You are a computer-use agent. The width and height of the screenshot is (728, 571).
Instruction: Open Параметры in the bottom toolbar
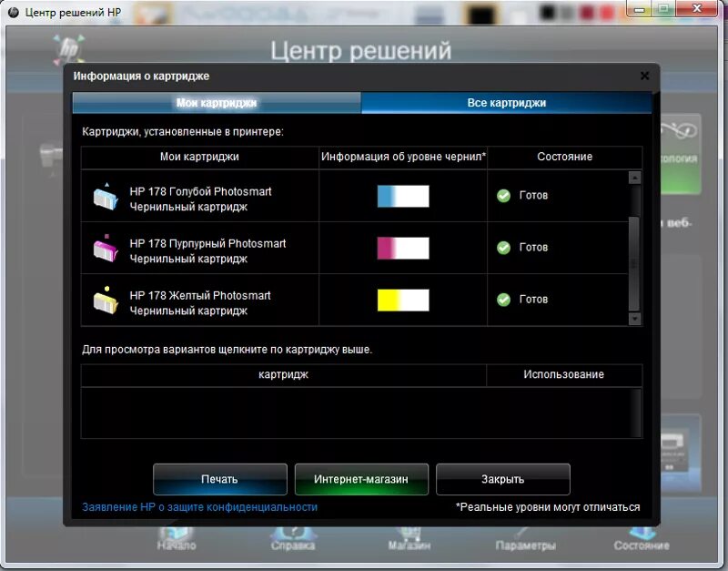(525, 539)
